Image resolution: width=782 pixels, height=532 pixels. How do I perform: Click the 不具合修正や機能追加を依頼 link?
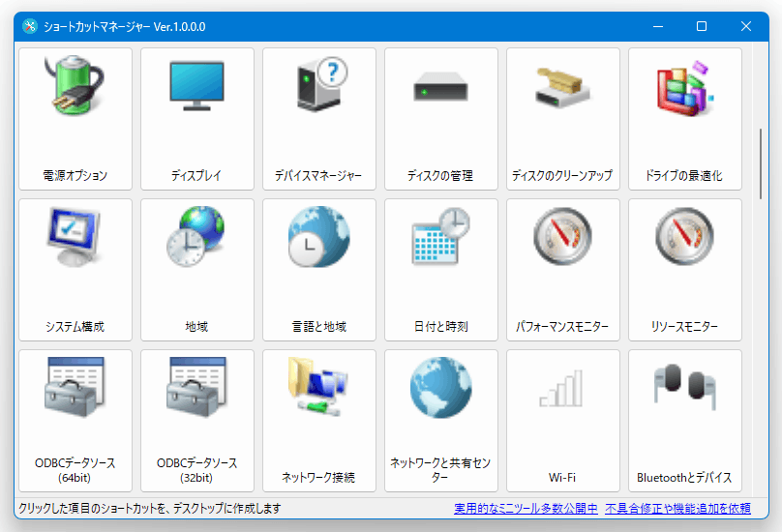tap(677, 509)
